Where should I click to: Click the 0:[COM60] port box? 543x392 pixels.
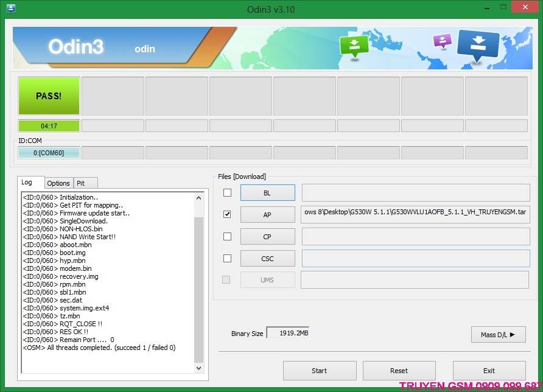coord(49,153)
